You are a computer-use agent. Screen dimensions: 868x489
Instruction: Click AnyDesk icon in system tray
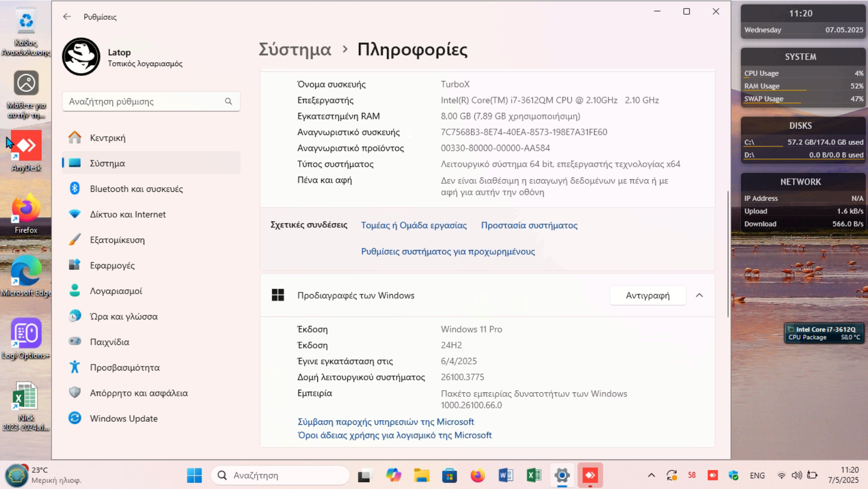pos(713,475)
